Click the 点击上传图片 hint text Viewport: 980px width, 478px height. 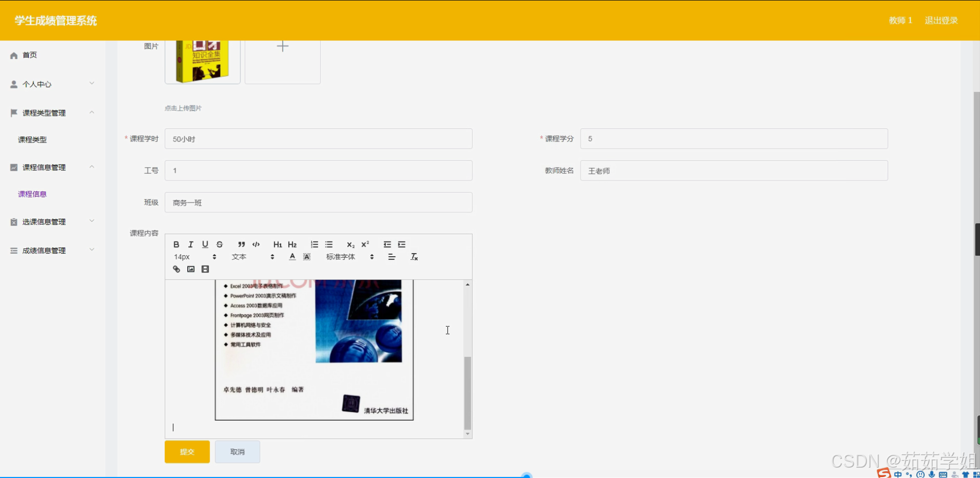coord(183,109)
